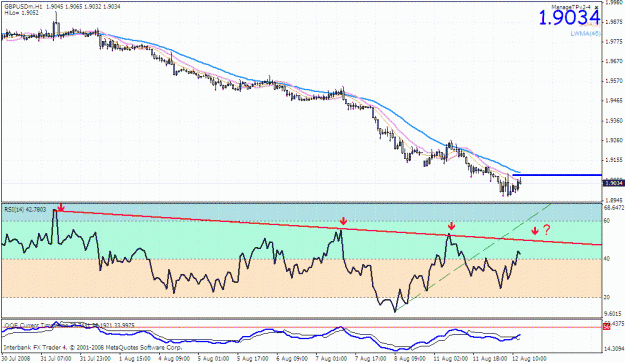Select the 1.9465 price axis label

click(x=614, y=100)
